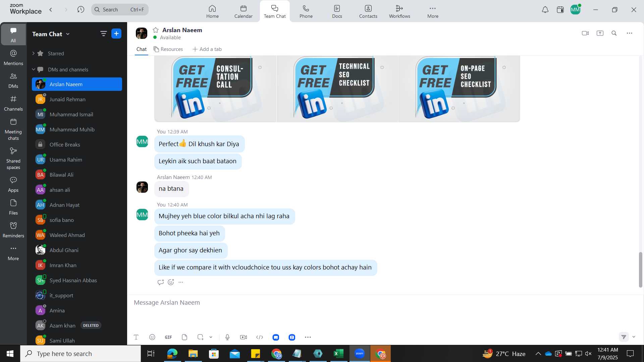Open Reminders in left sidebar
The width and height of the screenshot is (644, 362).
13,230
